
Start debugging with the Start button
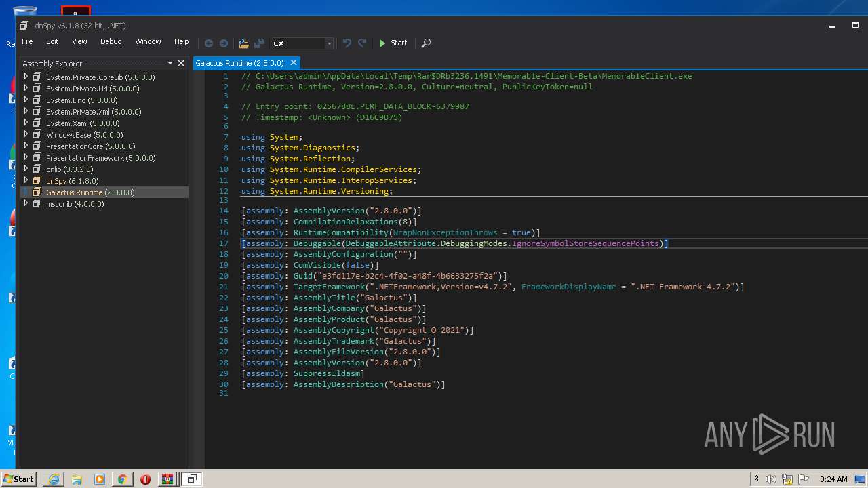tap(393, 43)
